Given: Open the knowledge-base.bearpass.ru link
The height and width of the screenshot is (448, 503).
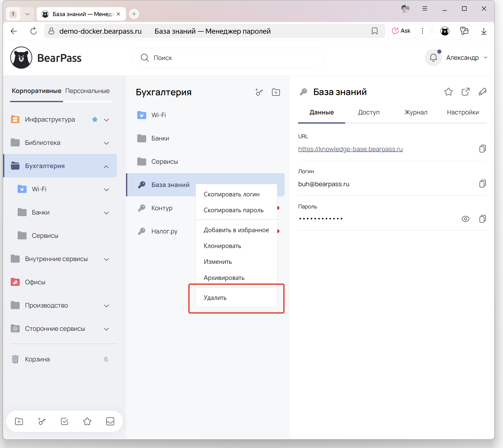Looking at the screenshot, I should pos(350,149).
